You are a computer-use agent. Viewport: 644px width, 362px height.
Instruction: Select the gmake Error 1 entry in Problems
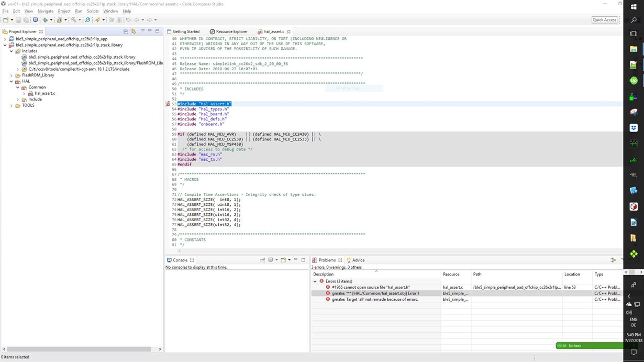point(377,293)
